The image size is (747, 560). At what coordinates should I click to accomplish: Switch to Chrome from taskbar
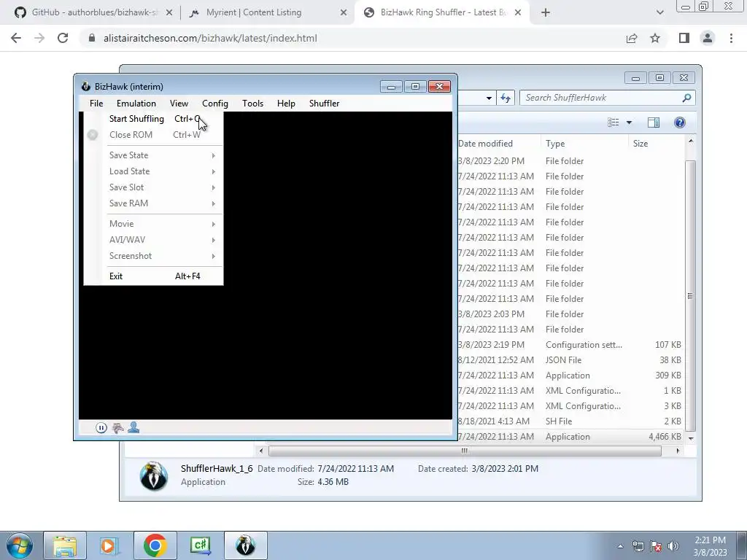[155, 545]
